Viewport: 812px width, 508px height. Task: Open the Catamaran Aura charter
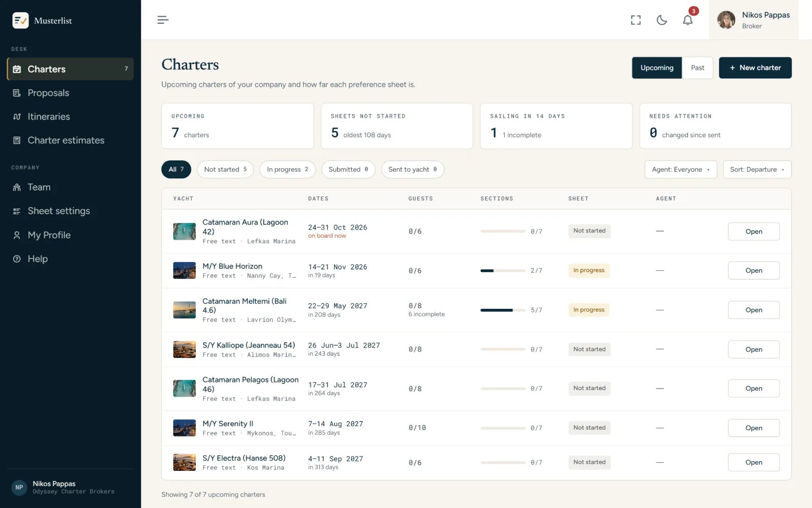pyautogui.click(x=754, y=232)
